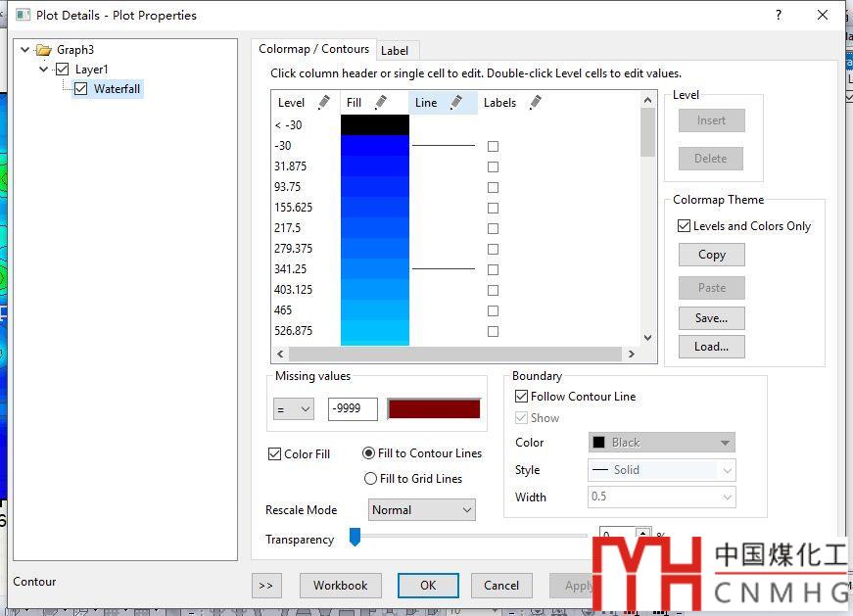The width and height of the screenshot is (853, 616).
Task: Click the level value 217.5
Action: click(x=287, y=228)
